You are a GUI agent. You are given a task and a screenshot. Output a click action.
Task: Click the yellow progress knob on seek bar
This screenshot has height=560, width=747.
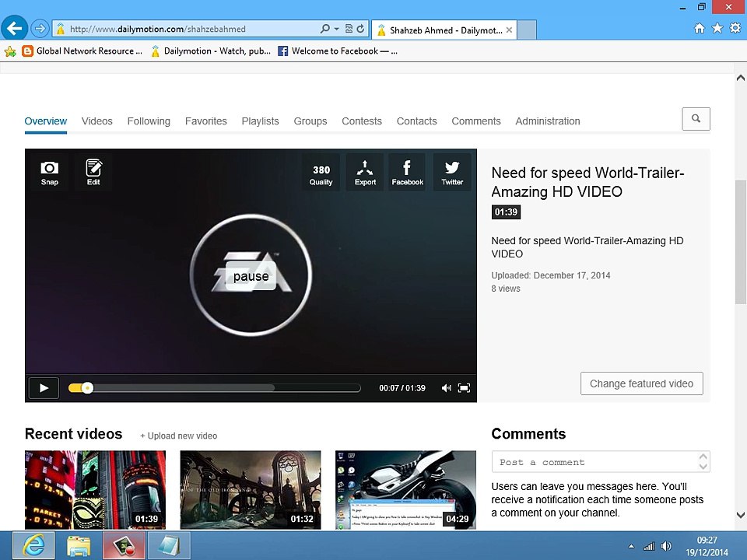87,388
